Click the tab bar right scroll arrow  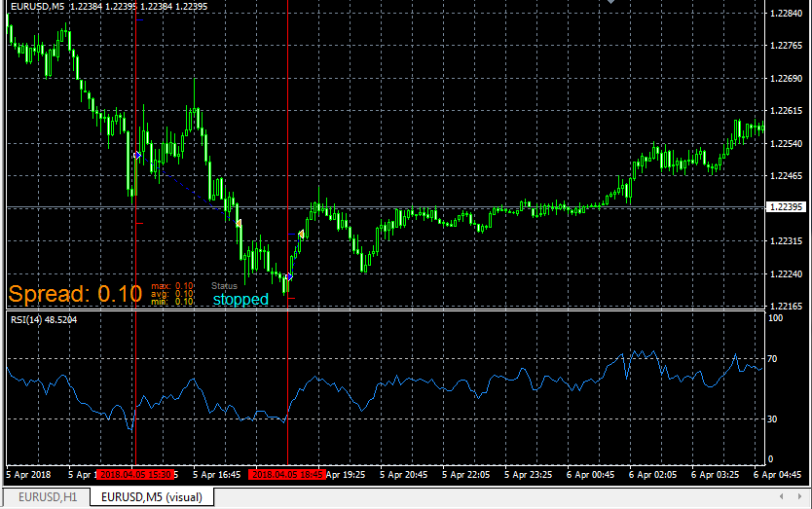(x=799, y=496)
